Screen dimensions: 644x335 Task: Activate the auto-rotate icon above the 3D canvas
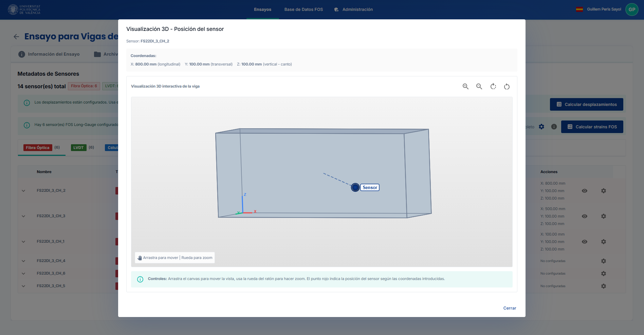tap(493, 87)
